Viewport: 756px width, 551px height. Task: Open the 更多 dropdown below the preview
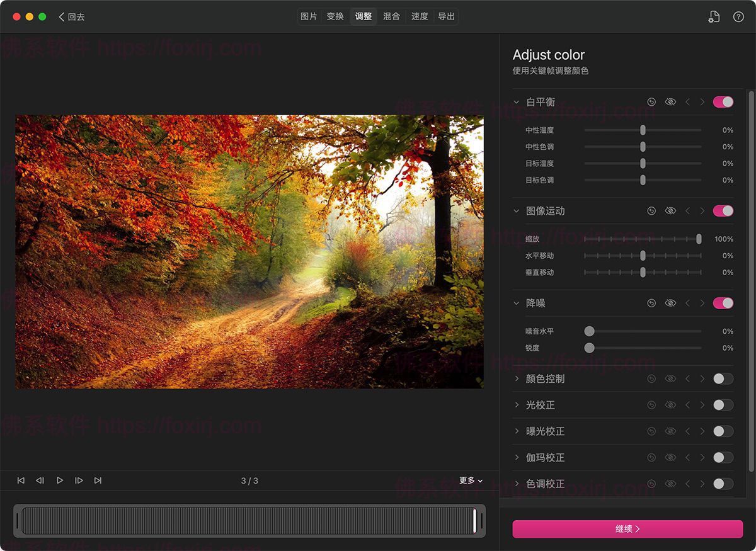pyautogui.click(x=469, y=480)
